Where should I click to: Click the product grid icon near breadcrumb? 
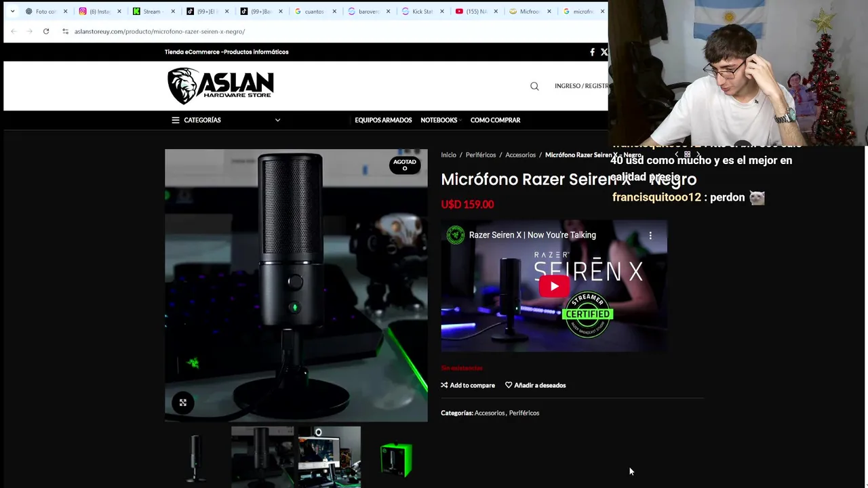(x=687, y=155)
